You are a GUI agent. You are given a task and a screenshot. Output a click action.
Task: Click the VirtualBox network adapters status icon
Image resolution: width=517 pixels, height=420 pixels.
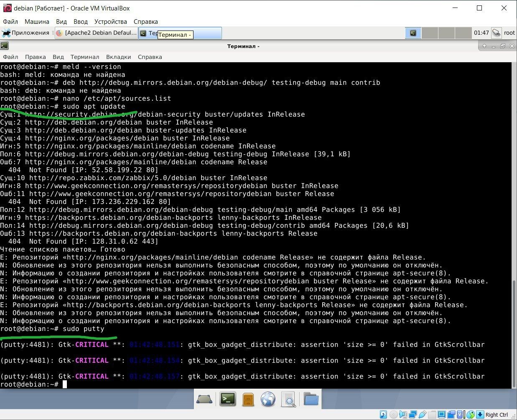413,415
